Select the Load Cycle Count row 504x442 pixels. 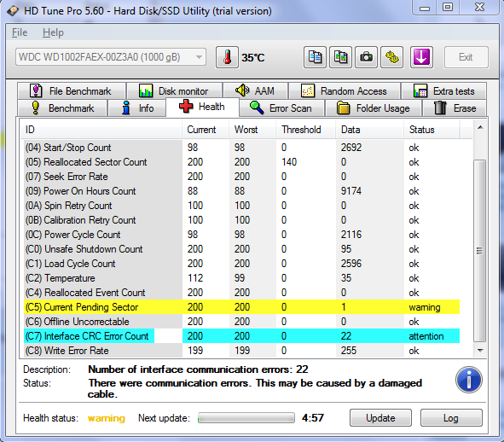tap(241, 263)
